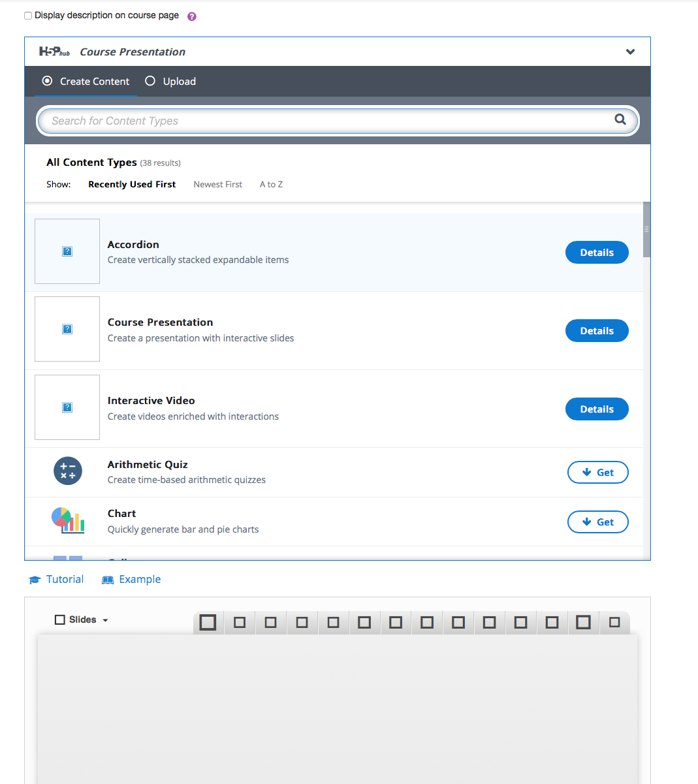Click 'Create videos enriched with interactions' description
Screen dimensions: 698x784
(193, 416)
